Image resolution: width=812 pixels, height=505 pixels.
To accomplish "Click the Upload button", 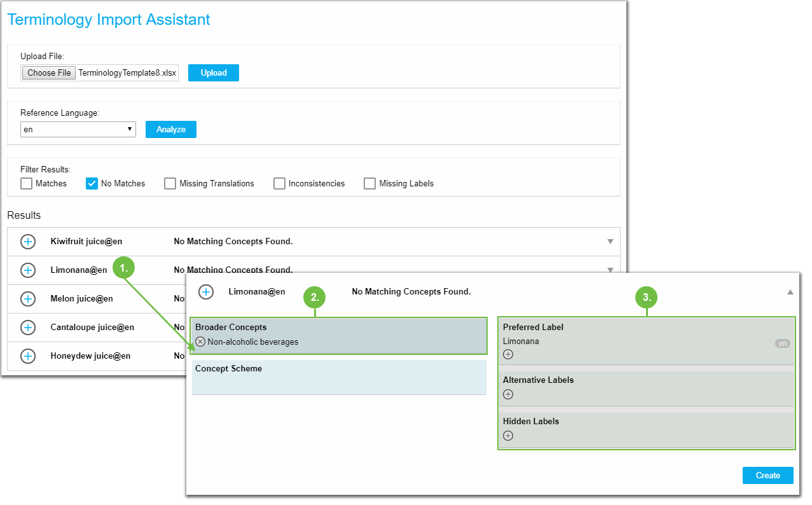I will tap(213, 73).
